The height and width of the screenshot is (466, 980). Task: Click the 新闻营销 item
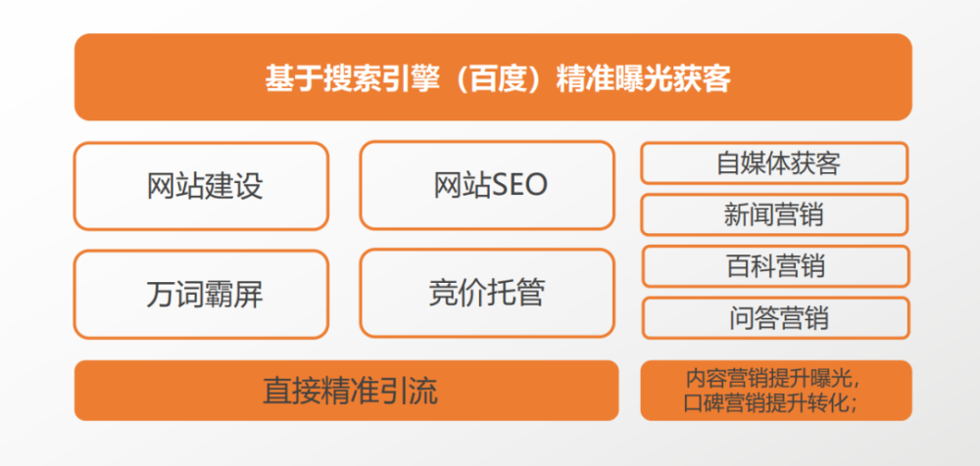point(774,214)
